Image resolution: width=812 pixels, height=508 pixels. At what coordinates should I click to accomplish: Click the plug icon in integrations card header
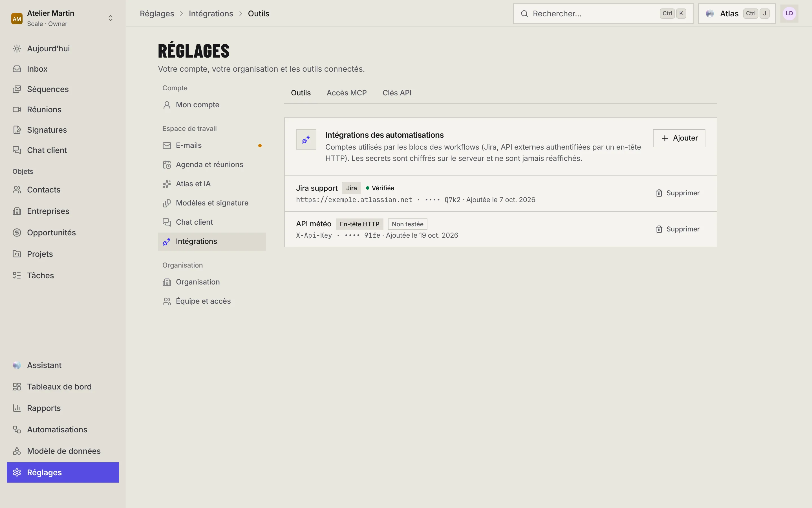pos(306,139)
